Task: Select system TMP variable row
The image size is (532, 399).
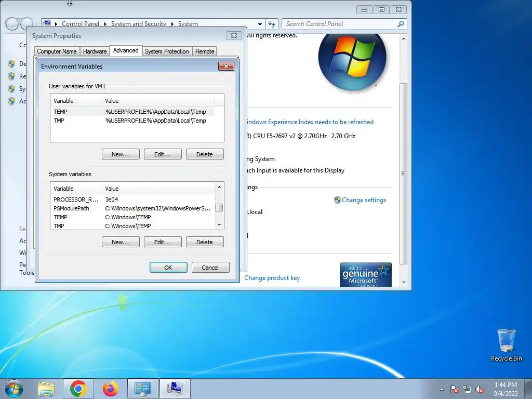Action: pyautogui.click(x=132, y=226)
